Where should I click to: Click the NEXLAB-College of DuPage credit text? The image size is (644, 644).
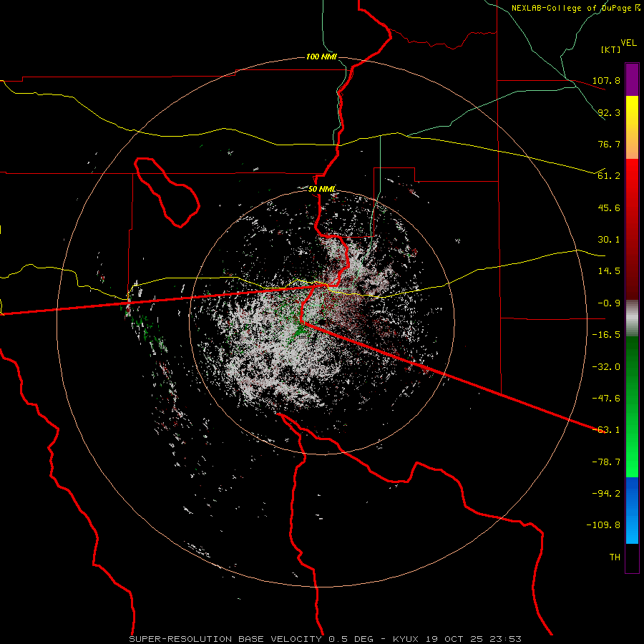click(x=575, y=8)
